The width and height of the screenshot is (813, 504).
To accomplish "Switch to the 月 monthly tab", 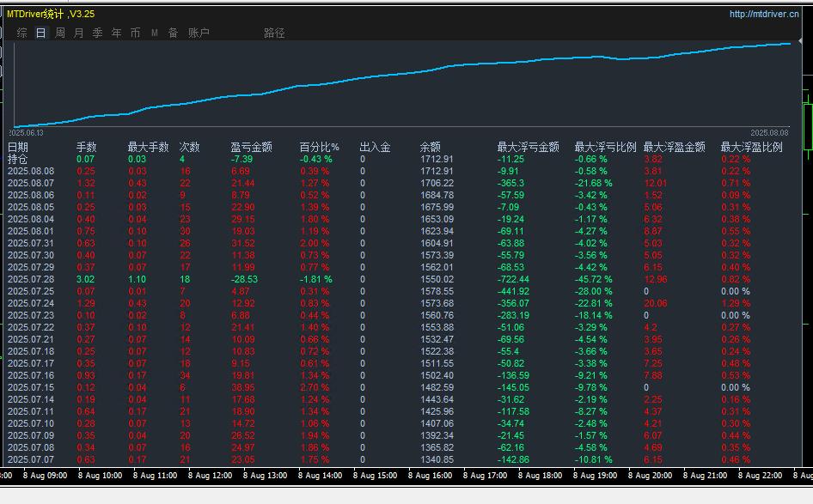I will [79, 33].
